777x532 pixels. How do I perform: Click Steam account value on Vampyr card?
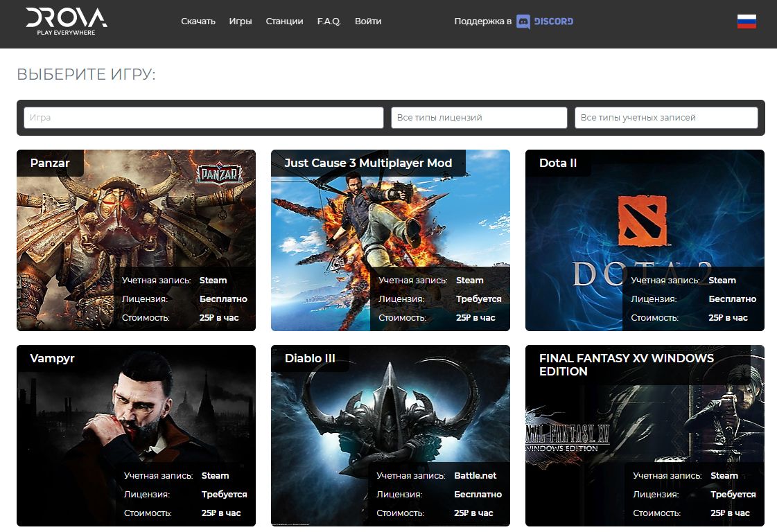(x=215, y=475)
